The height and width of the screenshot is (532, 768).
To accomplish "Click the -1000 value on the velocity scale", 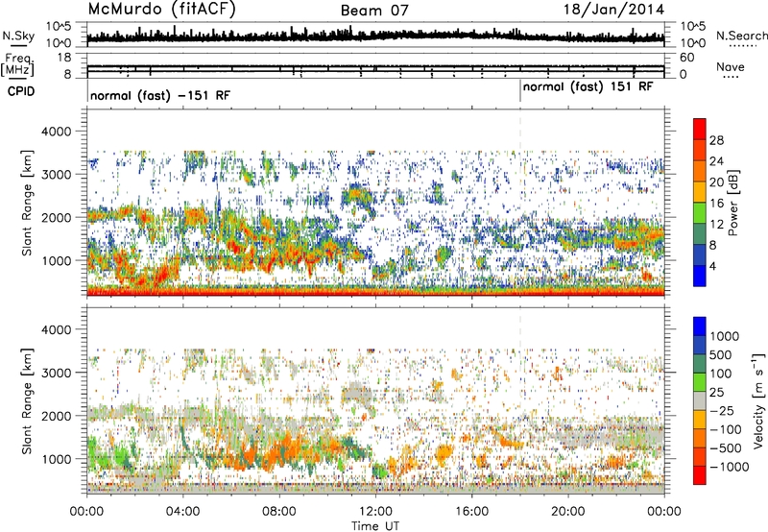I will click(729, 467).
